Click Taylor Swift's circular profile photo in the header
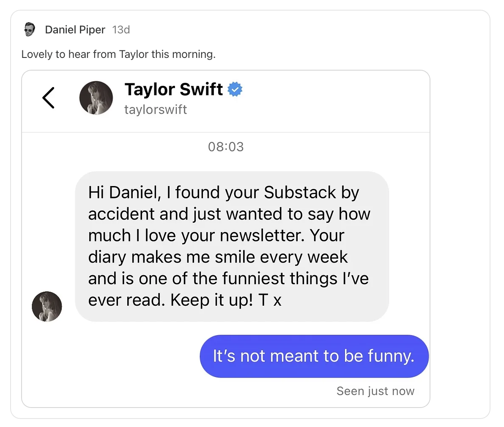 point(96,98)
